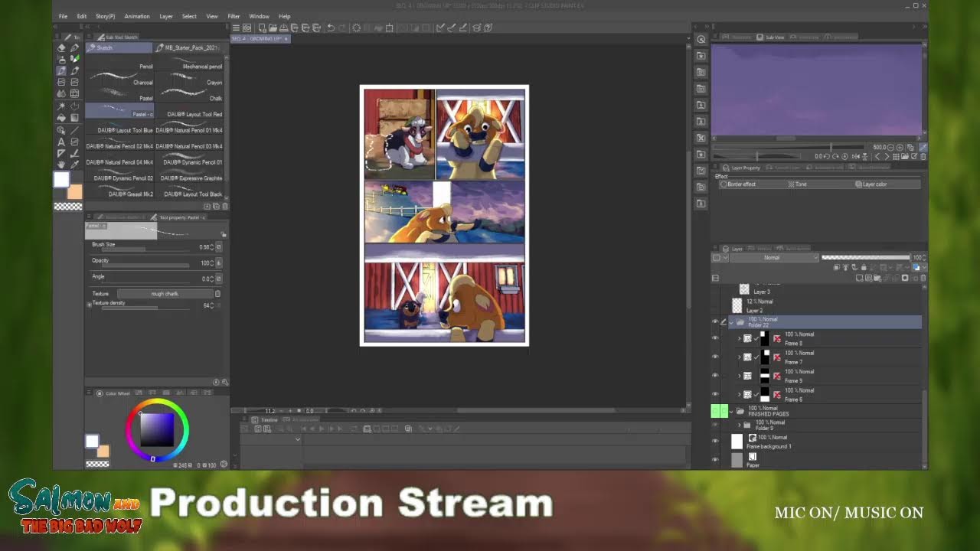The width and height of the screenshot is (980, 551).
Task: Toggle visibility of the Paper layer
Action: click(x=715, y=460)
